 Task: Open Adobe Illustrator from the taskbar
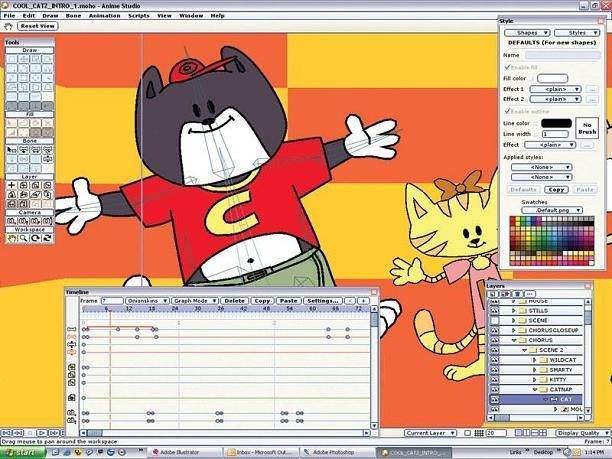(184, 452)
